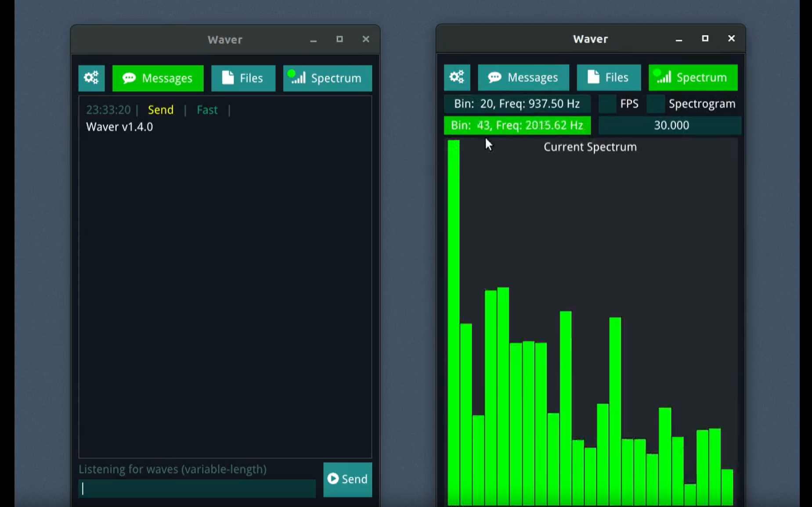The height and width of the screenshot is (507, 812).
Task: Close the left Waver window
Action: [x=366, y=40]
